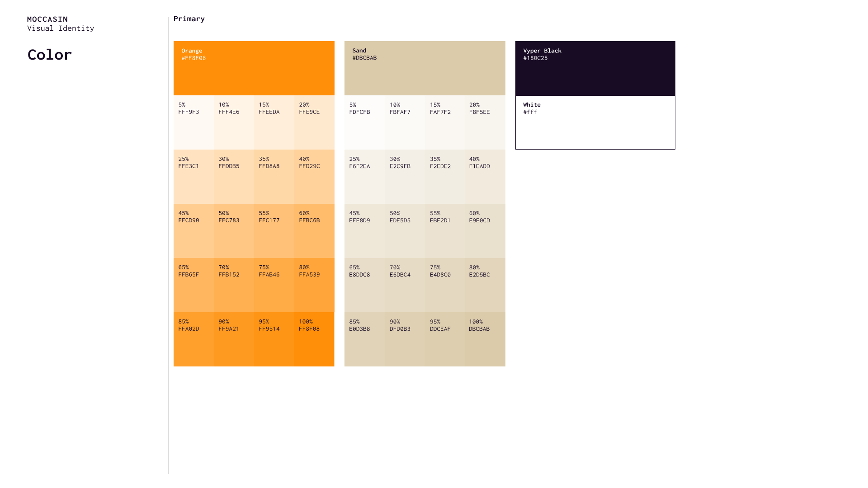
Task: Click the main Orange #FF8F08 swatch
Action: [x=254, y=68]
